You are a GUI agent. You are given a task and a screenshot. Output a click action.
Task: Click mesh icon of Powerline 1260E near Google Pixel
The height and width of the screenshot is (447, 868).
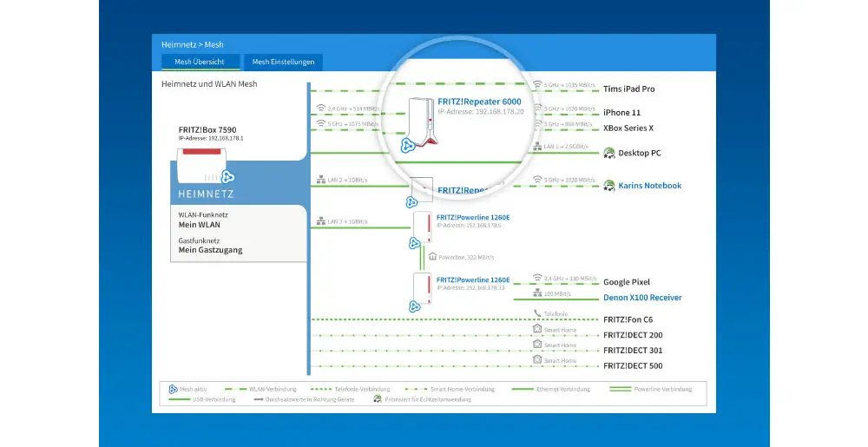pos(414,306)
